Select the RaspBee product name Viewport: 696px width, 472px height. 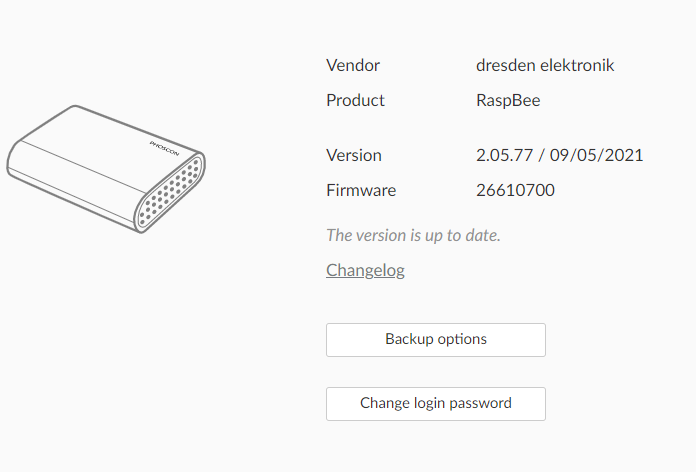pos(508,101)
